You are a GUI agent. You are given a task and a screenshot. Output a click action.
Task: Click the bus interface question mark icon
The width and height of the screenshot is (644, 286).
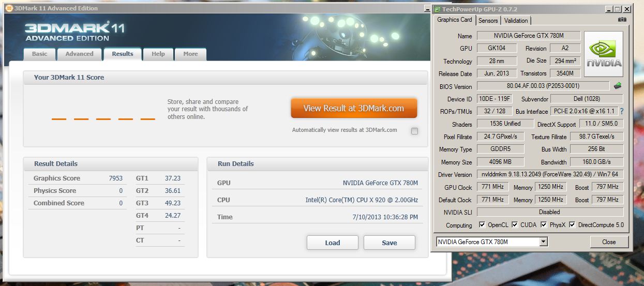(621, 111)
